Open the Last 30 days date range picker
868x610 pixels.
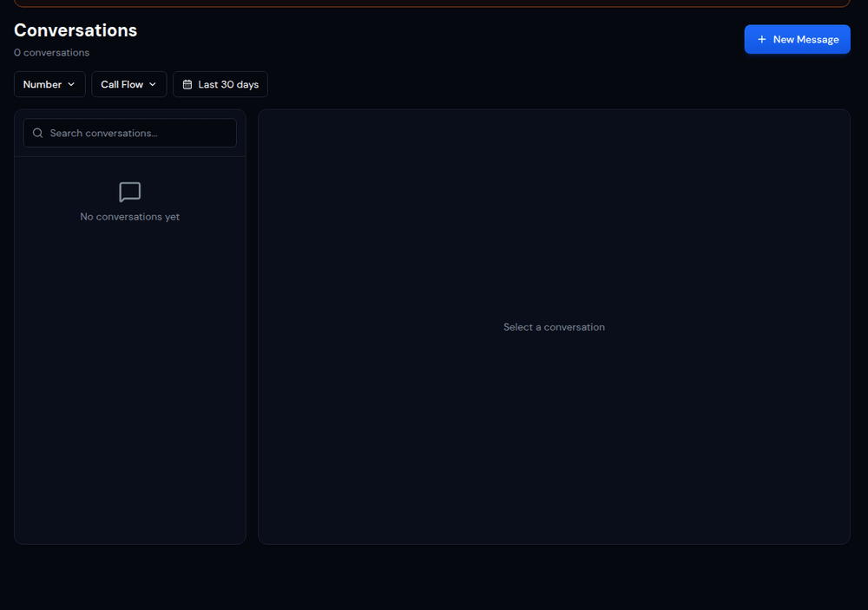[x=220, y=84]
